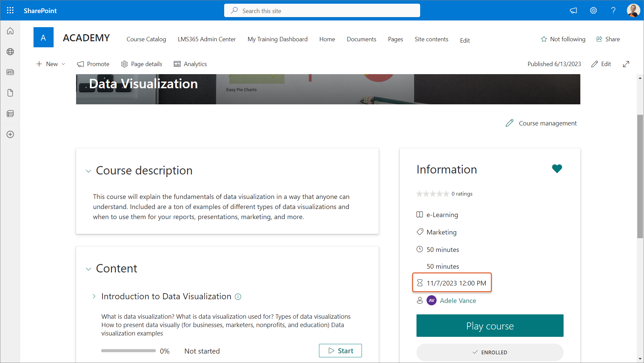This screenshot has width=644, height=363.
Task: Expand page to full screen mode
Action: point(626,64)
